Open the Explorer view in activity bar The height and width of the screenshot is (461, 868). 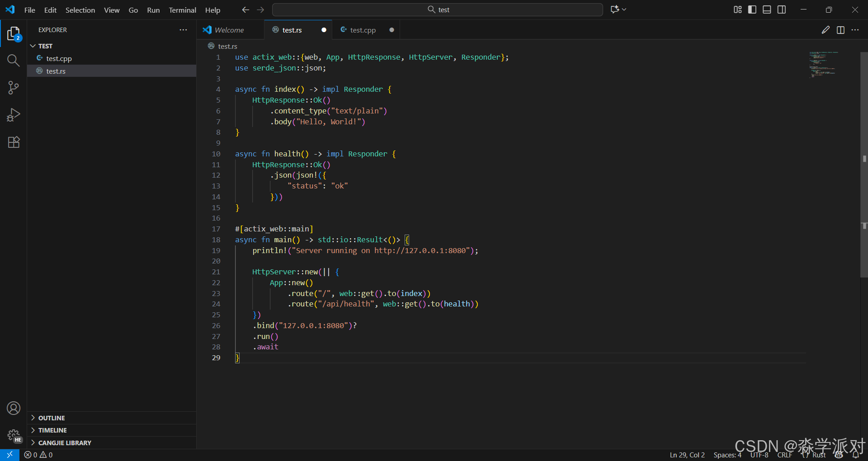pos(14,34)
